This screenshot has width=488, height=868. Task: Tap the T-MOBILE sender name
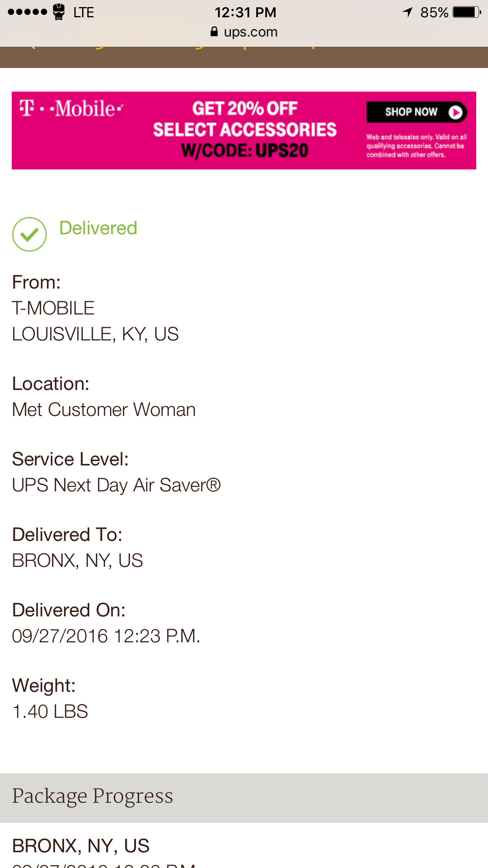53,308
